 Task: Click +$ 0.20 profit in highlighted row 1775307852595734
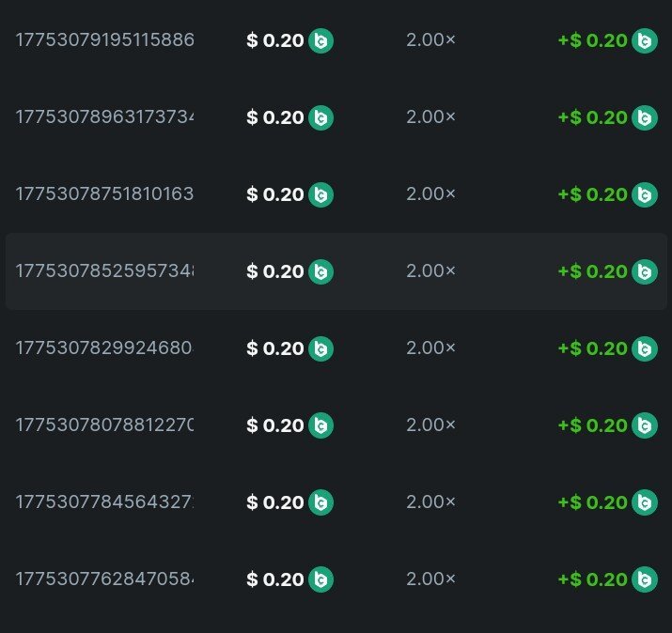592,271
